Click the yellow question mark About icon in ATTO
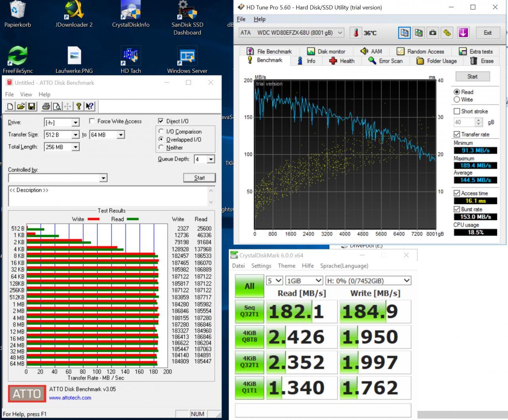508x420 pixels. click(78, 106)
